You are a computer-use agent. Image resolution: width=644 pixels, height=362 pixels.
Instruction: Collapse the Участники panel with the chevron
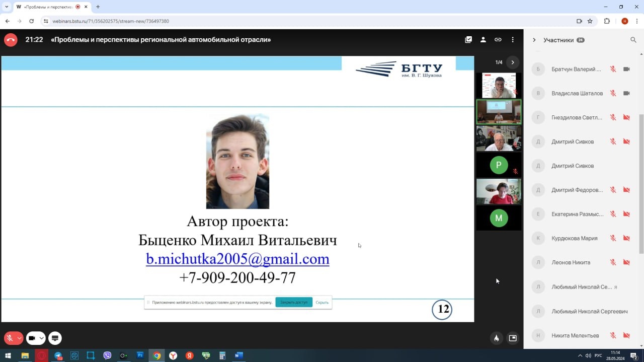coord(534,40)
